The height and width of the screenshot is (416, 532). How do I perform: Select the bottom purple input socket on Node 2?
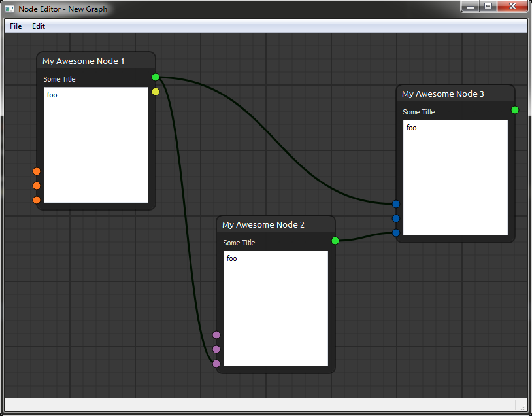click(x=216, y=364)
